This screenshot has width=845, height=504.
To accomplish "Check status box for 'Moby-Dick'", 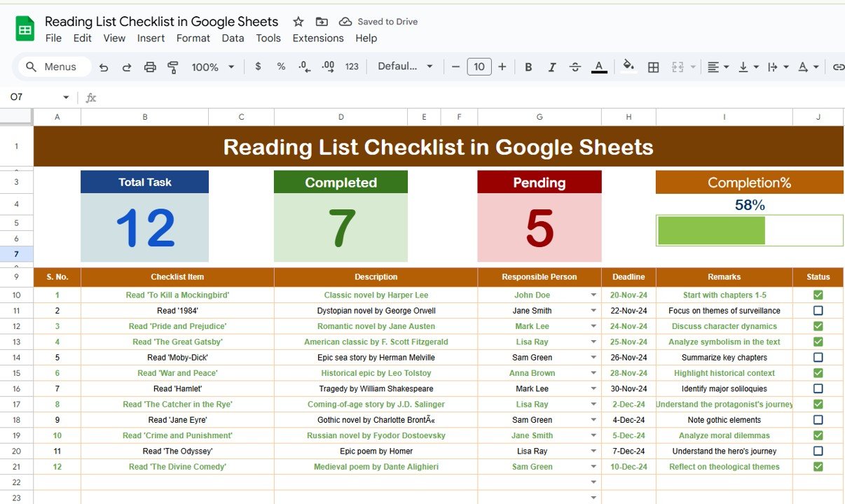I will pyautogui.click(x=818, y=357).
